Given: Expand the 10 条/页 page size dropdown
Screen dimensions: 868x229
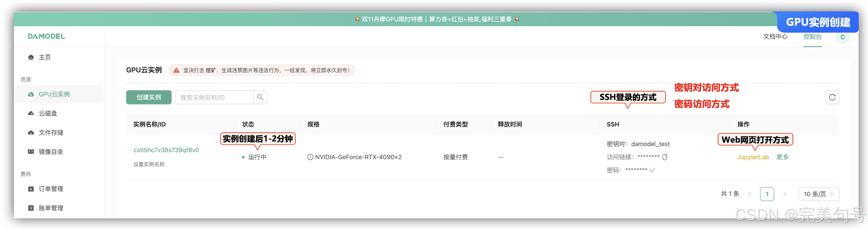Looking at the screenshot, I should (818, 194).
